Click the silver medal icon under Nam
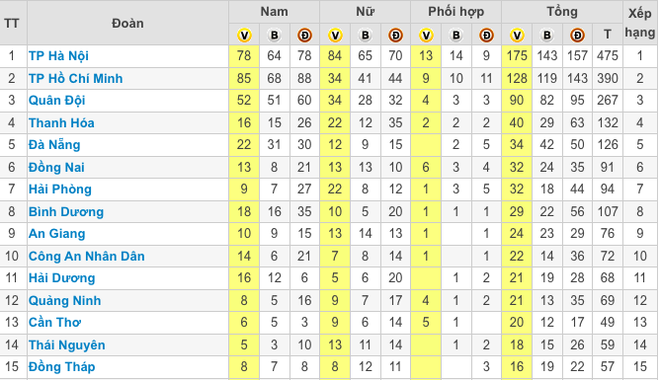Image resolution: width=660 pixels, height=380 pixels. click(274, 35)
